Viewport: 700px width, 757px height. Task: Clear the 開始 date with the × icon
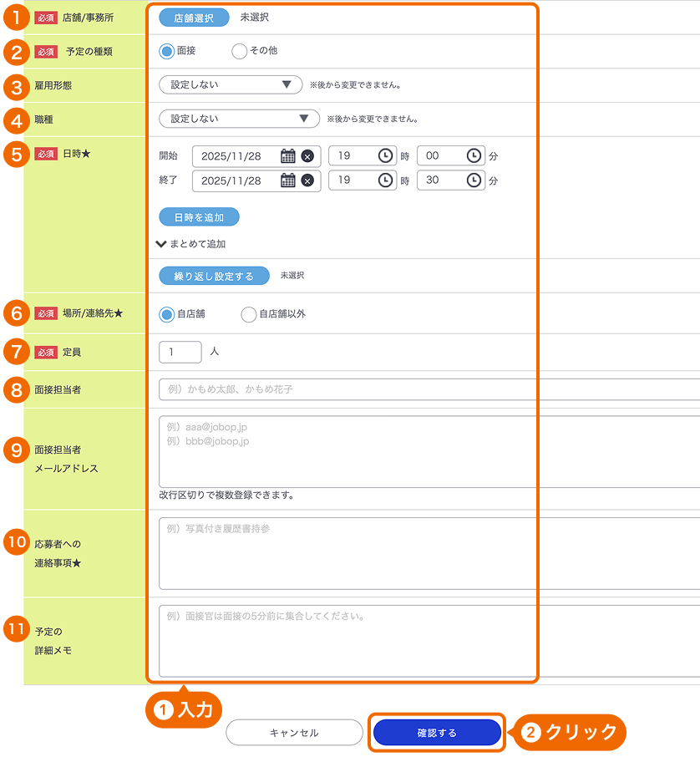point(307,155)
